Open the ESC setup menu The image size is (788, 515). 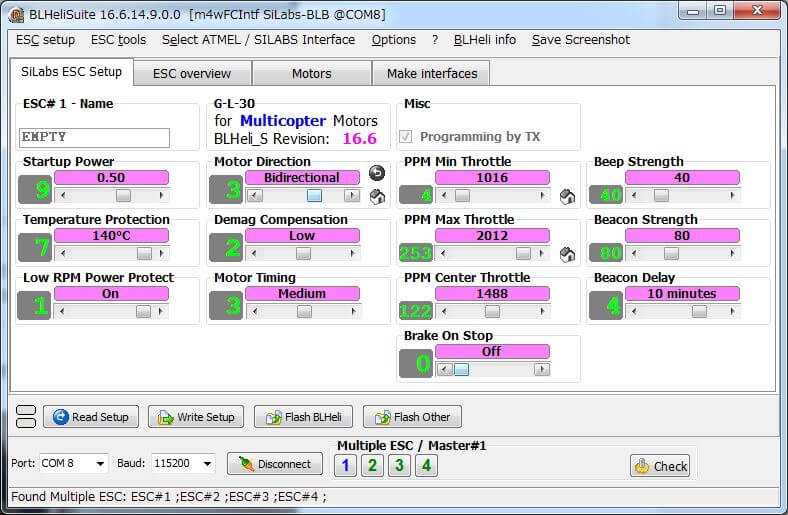(x=45, y=40)
